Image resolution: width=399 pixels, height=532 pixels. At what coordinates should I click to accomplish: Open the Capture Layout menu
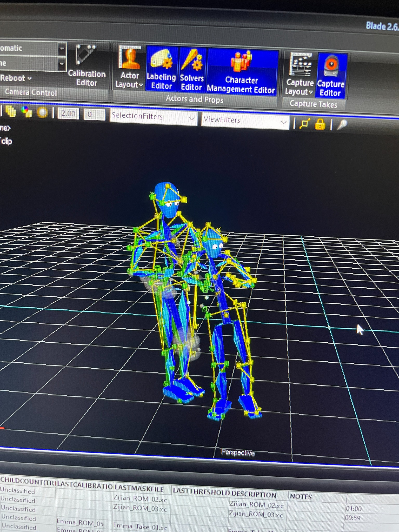tap(300, 74)
